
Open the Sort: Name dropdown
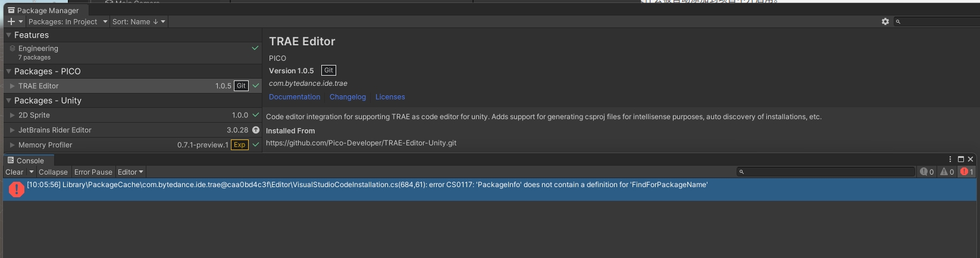pyautogui.click(x=139, y=21)
